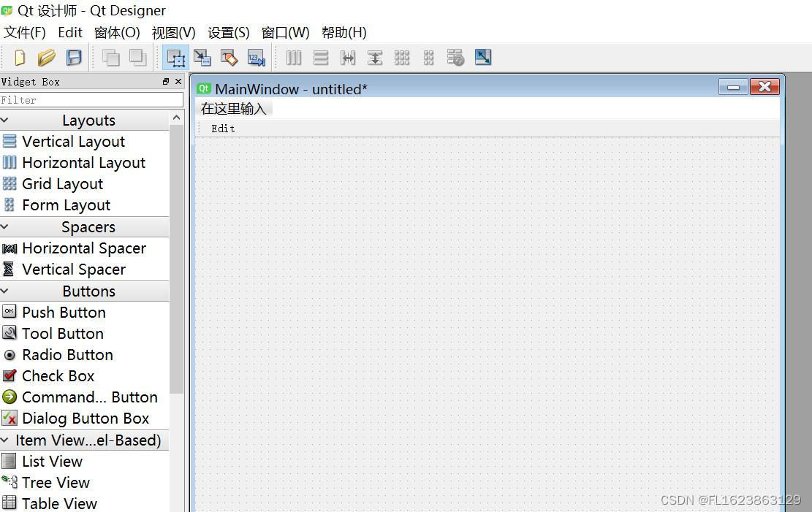This screenshot has width=812, height=512.
Task: Select the Edit Signals/Slots mode icon
Action: coord(202,58)
